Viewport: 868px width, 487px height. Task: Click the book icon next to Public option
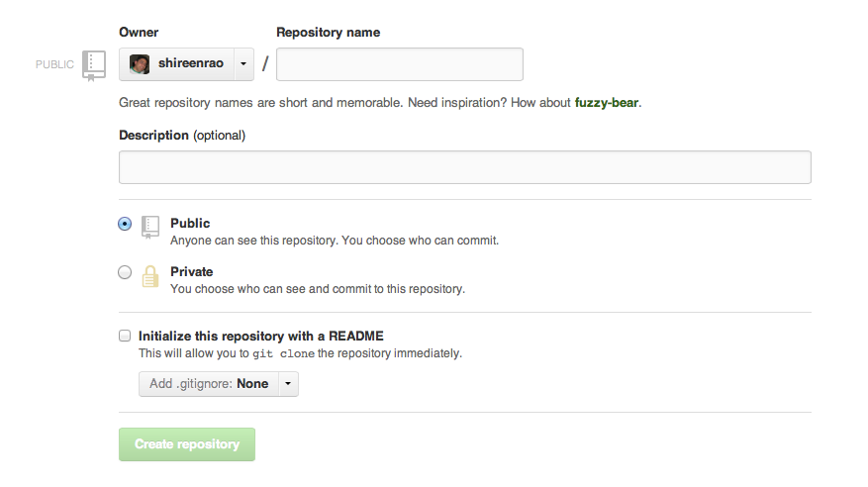tap(150, 227)
